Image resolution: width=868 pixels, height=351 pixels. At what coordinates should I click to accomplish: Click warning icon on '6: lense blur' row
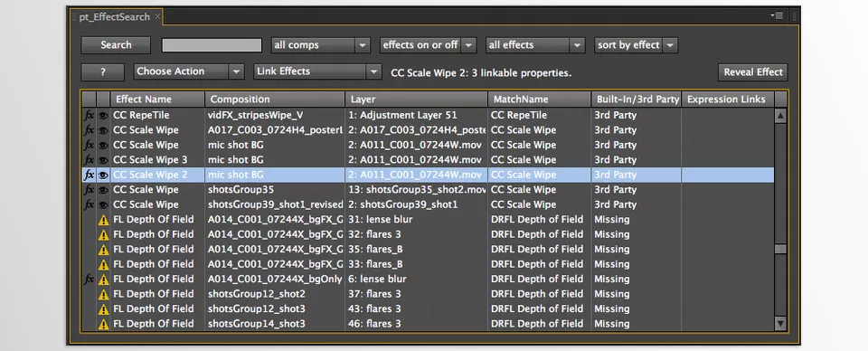click(x=103, y=280)
